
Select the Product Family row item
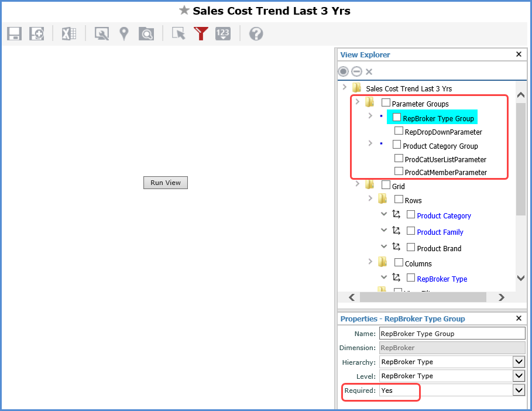pos(440,232)
